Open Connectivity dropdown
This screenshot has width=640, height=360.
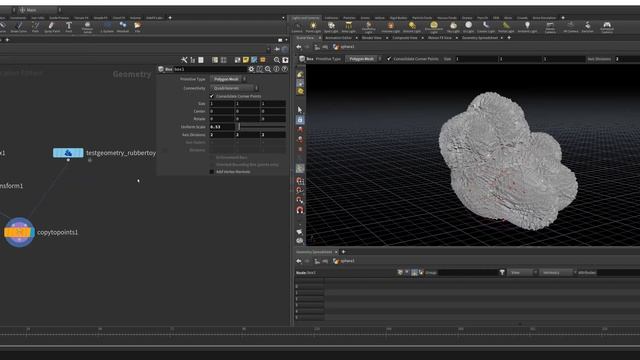(x=234, y=88)
